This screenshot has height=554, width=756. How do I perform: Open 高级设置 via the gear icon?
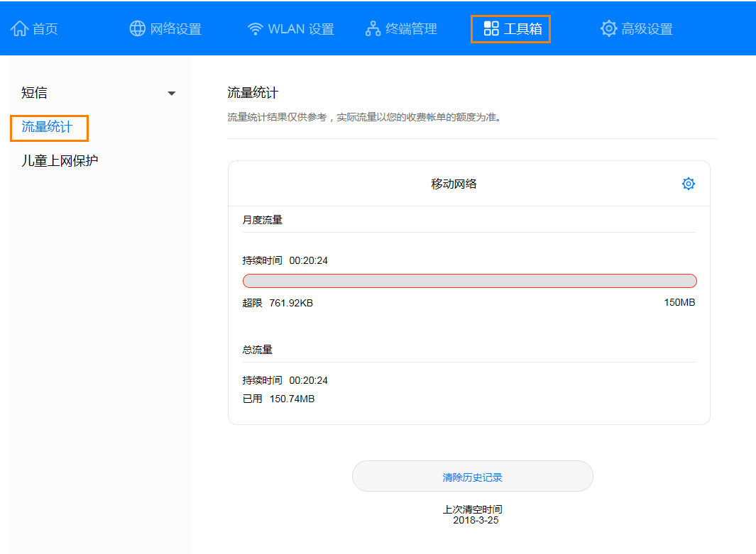click(608, 28)
